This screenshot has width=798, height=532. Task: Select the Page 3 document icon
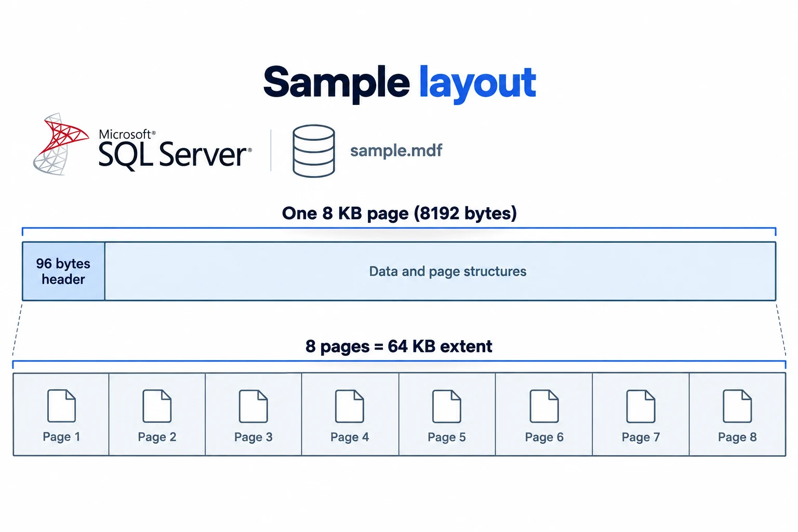click(254, 406)
